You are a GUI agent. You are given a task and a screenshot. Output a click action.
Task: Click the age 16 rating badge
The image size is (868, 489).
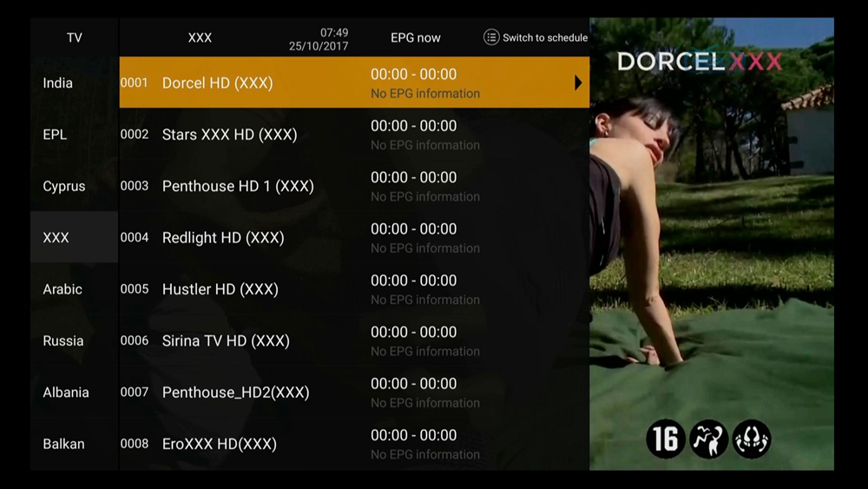click(666, 439)
